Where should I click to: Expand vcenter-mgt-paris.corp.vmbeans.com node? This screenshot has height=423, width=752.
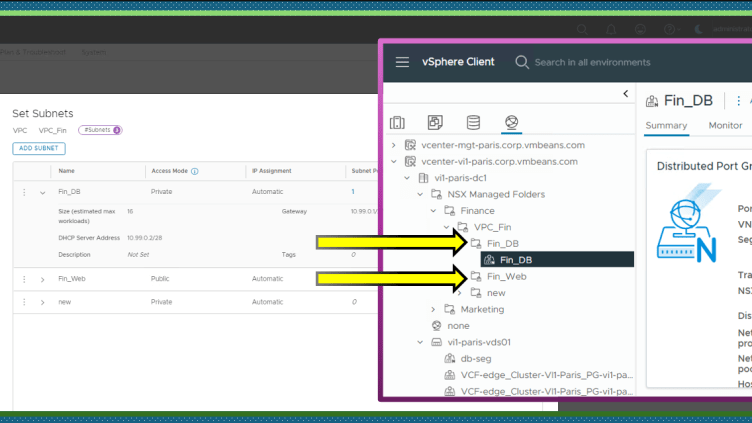point(394,145)
